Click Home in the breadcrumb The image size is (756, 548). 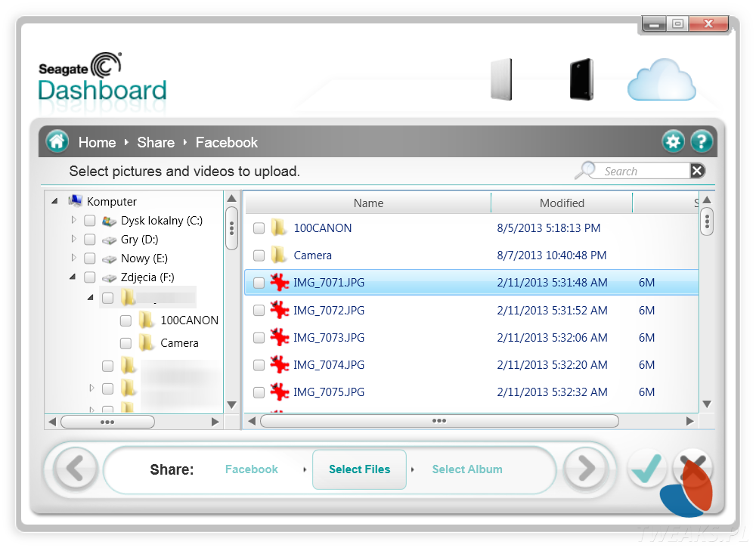pyautogui.click(x=97, y=142)
